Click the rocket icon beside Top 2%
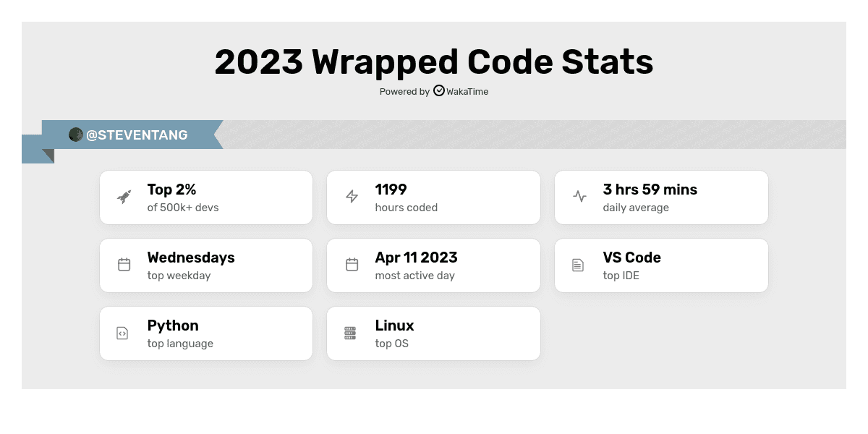Viewport: 868px width, 434px height. [x=124, y=197]
